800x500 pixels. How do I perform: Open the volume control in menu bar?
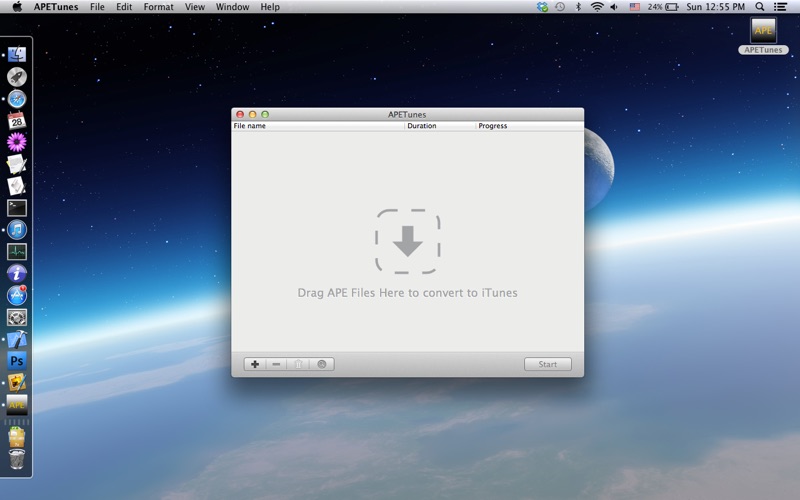pyautogui.click(x=615, y=7)
